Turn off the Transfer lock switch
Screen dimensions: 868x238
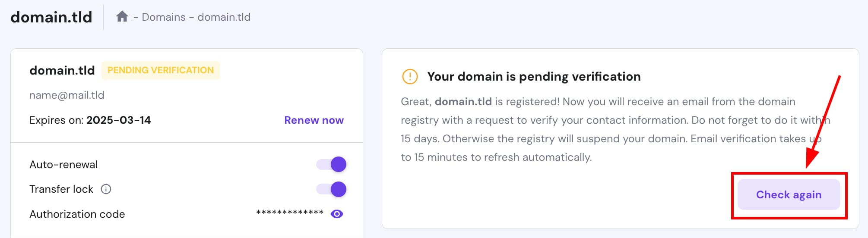click(x=332, y=189)
